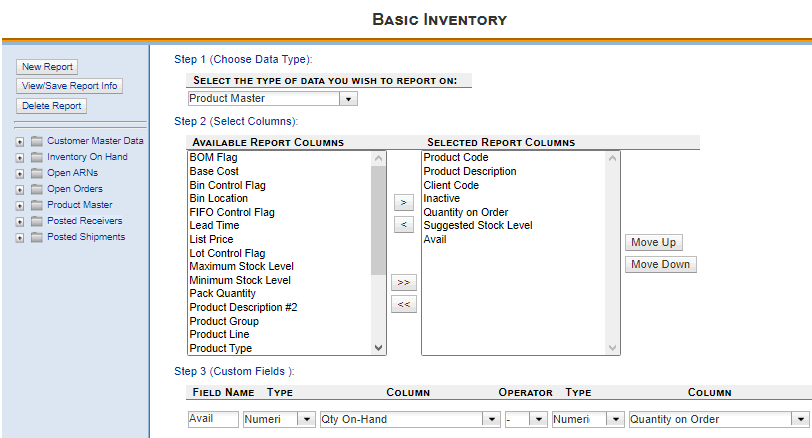Click the Selected Columns scrollbar down arrow
812x438 pixels.
click(x=613, y=348)
